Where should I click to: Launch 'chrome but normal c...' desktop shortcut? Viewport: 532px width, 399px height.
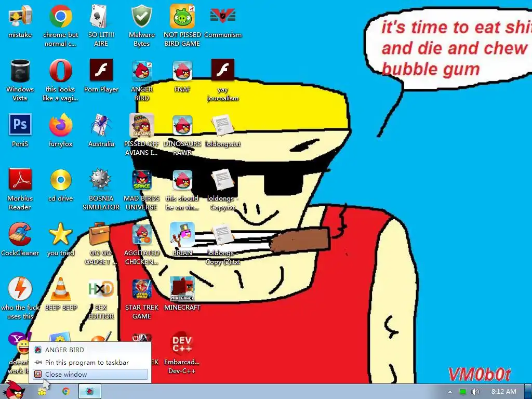[60, 25]
